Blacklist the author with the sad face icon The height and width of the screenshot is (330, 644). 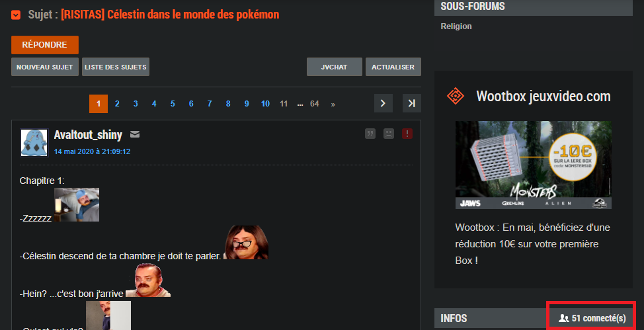pyautogui.click(x=389, y=134)
